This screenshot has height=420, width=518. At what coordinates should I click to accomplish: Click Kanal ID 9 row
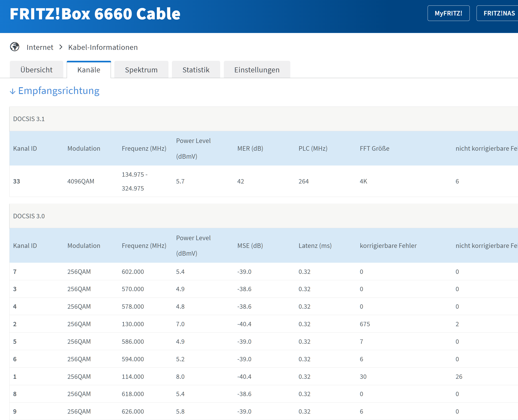(264, 411)
